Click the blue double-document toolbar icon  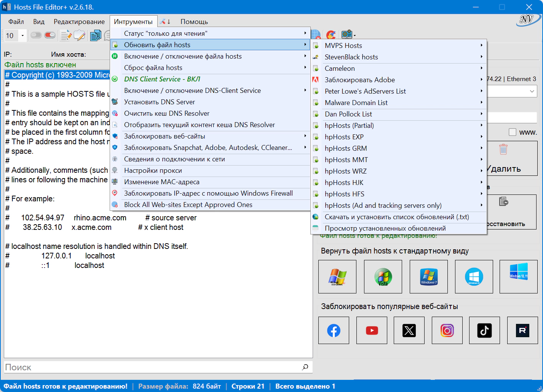point(96,35)
